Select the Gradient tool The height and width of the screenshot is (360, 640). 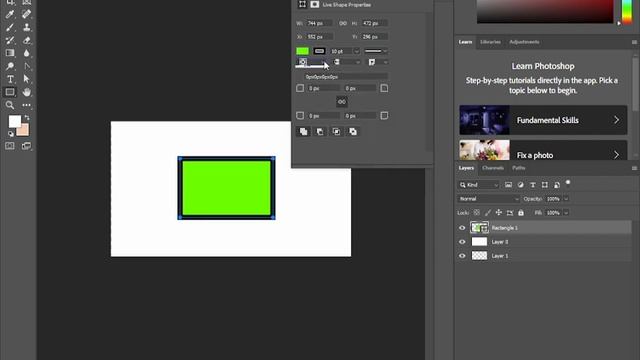tap(10, 53)
